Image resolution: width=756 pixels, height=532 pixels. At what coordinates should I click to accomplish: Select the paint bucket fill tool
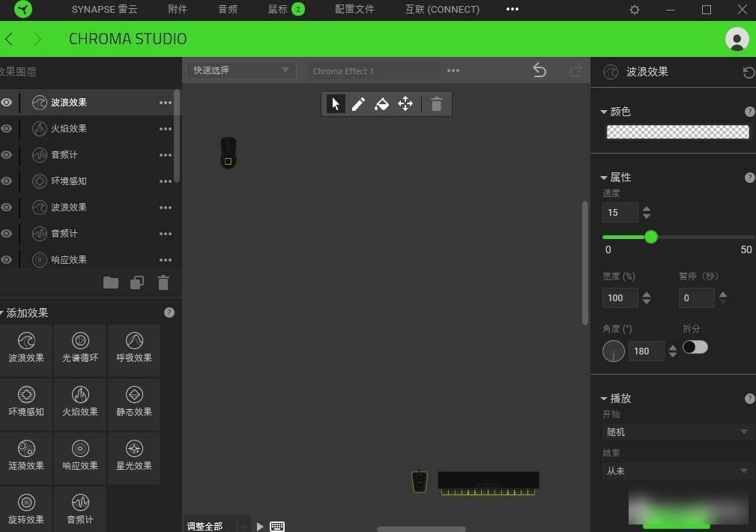click(381, 103)
